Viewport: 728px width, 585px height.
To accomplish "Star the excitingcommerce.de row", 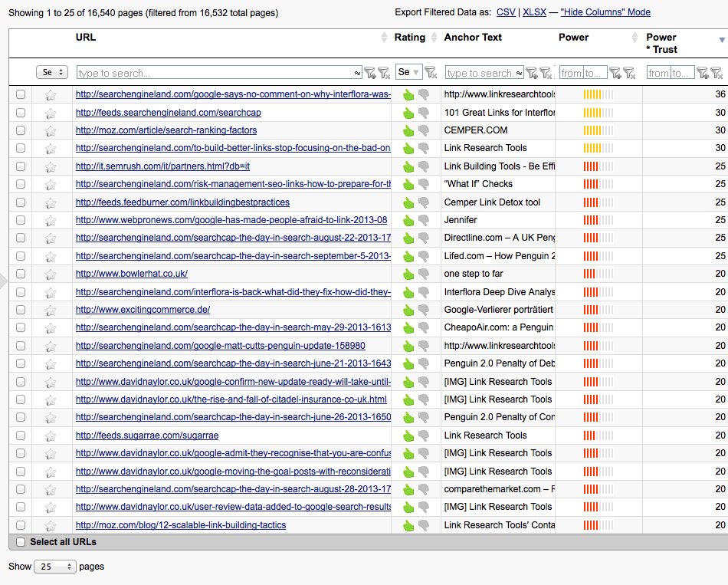I will tap(50, 310).
